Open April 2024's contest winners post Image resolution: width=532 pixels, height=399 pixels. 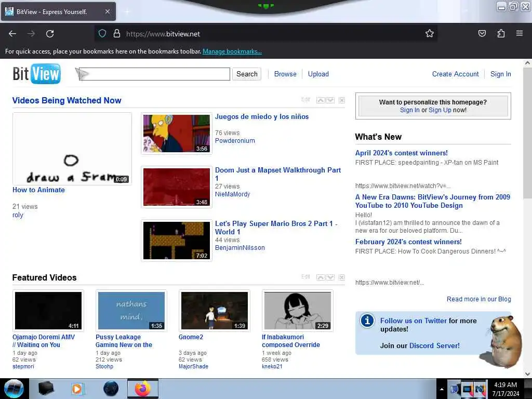pyautogui.click(x=402, y=153)
